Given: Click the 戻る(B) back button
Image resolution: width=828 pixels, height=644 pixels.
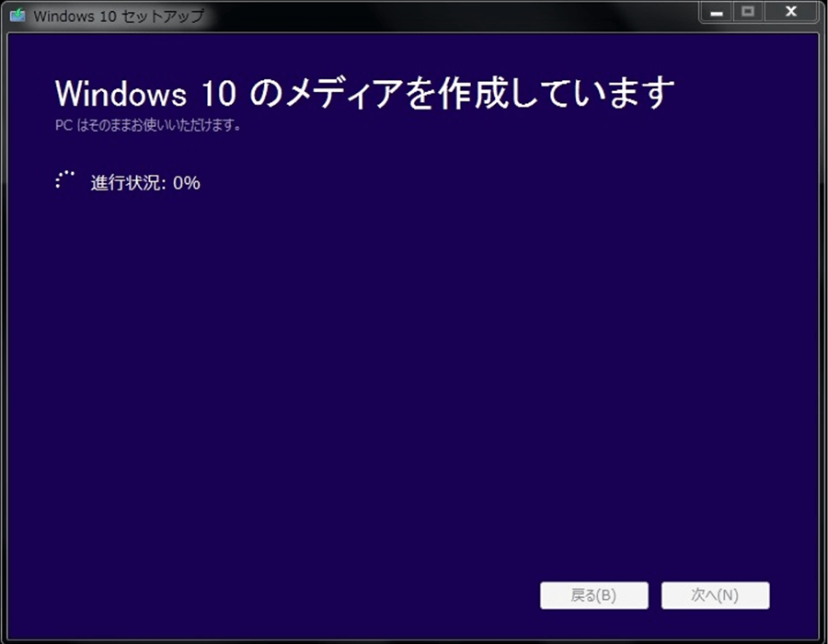Looking at the screenshot, I should 594,595.
